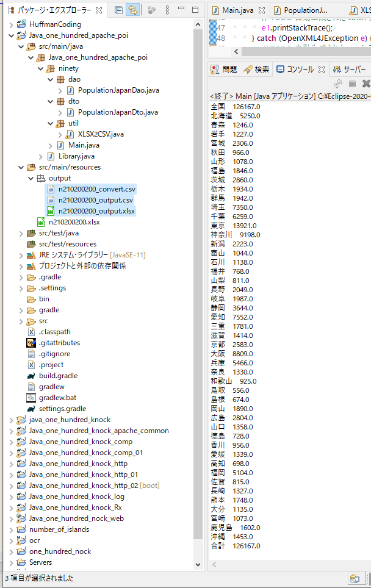Collapse the dao package
The width and height of the screenshot is (371, 588).
coord(50,79)
